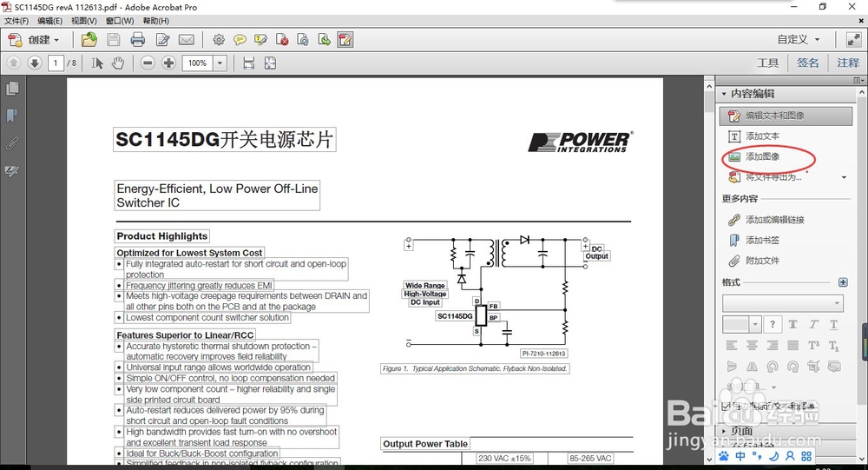Center-align text in format section

pyautogui.click(x=752, y=345)
